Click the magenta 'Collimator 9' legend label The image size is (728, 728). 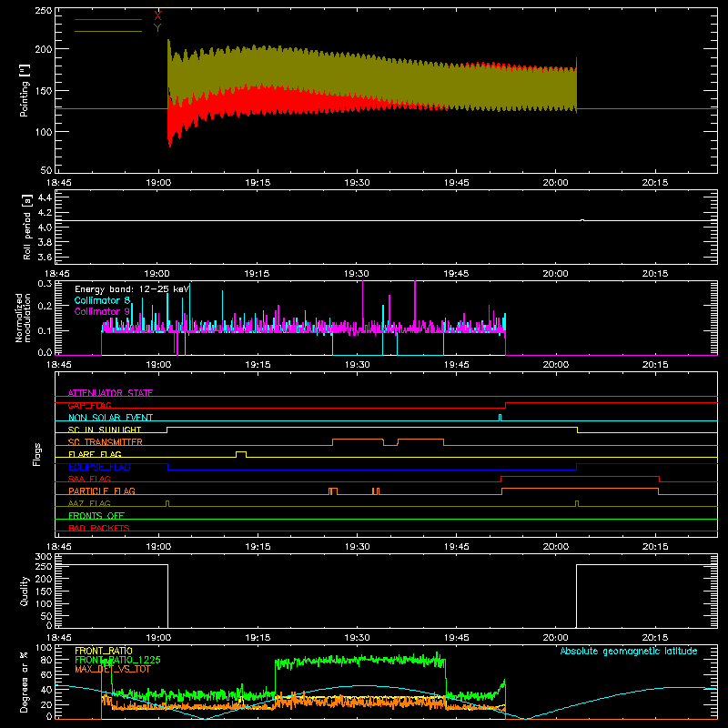[x=102, y=311]
